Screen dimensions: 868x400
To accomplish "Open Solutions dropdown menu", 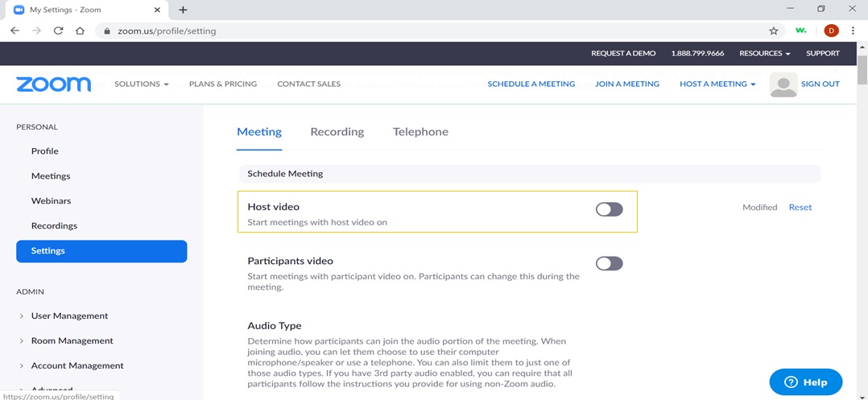I will [x=141, y=84].
